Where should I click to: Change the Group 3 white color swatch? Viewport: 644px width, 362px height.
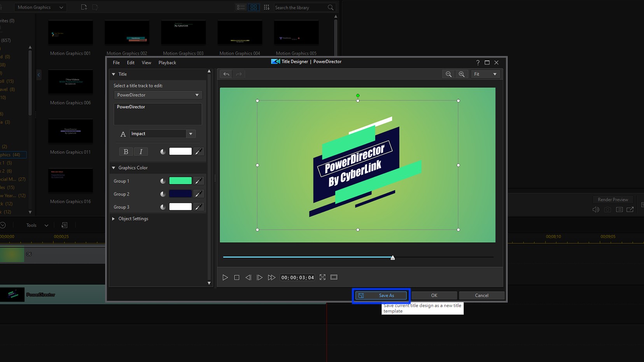(x=180, y=207)
